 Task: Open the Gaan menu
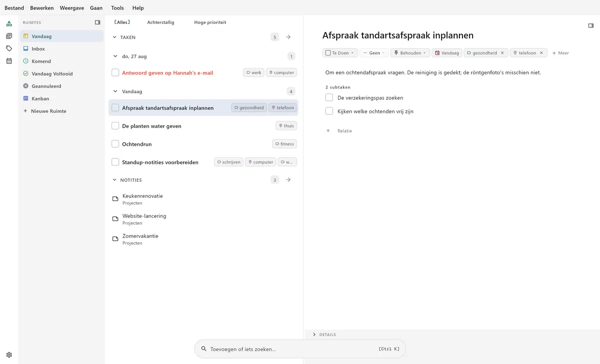pyautogui.click(x=96, y=8)
